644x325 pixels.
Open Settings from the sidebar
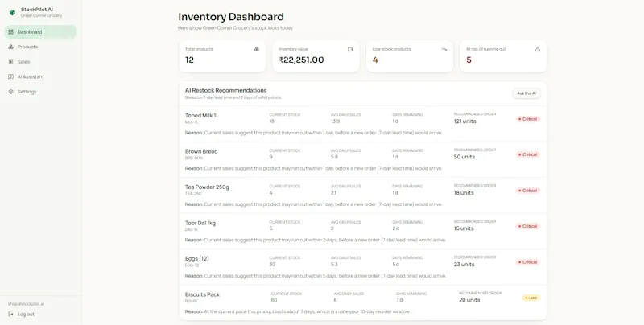41,92
